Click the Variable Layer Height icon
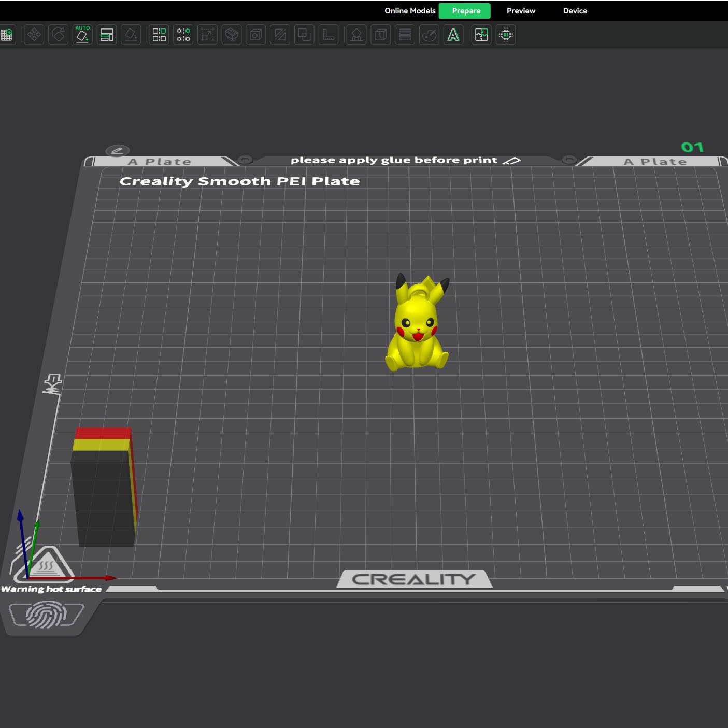 [405, 35]
